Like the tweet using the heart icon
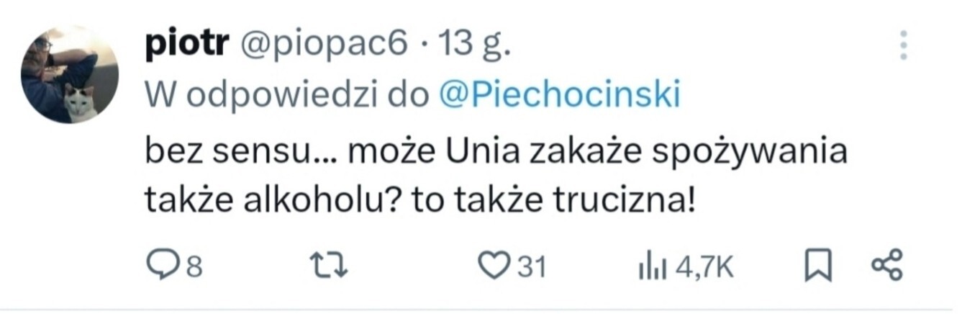The width and height of the screenshot is (980, 314). (494, 266)
